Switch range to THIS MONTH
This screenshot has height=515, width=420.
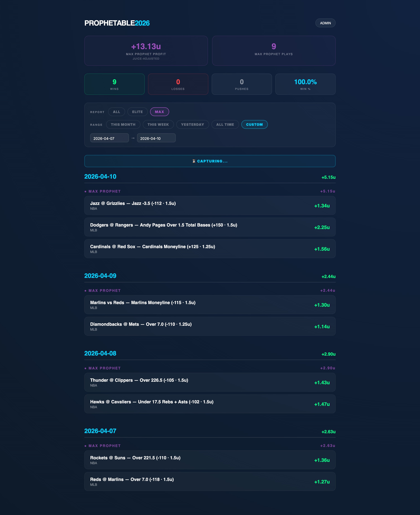click(123, 124)
